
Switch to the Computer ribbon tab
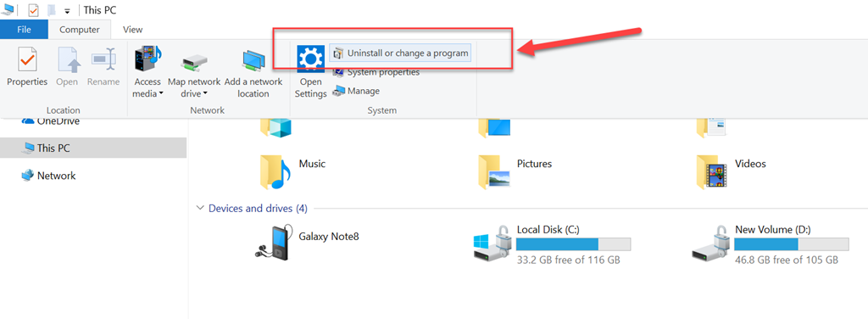(x=80, y=30)
